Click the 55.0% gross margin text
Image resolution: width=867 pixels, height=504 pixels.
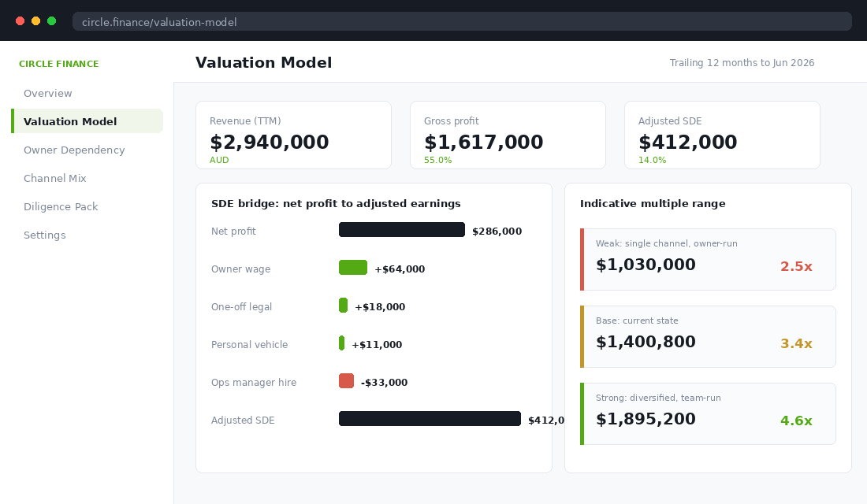[438, 160]
